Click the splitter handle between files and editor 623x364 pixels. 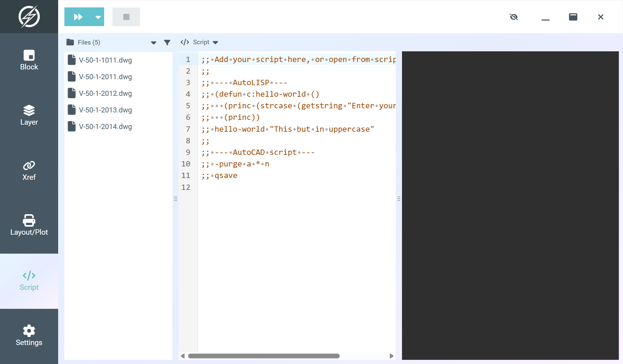pos(175,199)
